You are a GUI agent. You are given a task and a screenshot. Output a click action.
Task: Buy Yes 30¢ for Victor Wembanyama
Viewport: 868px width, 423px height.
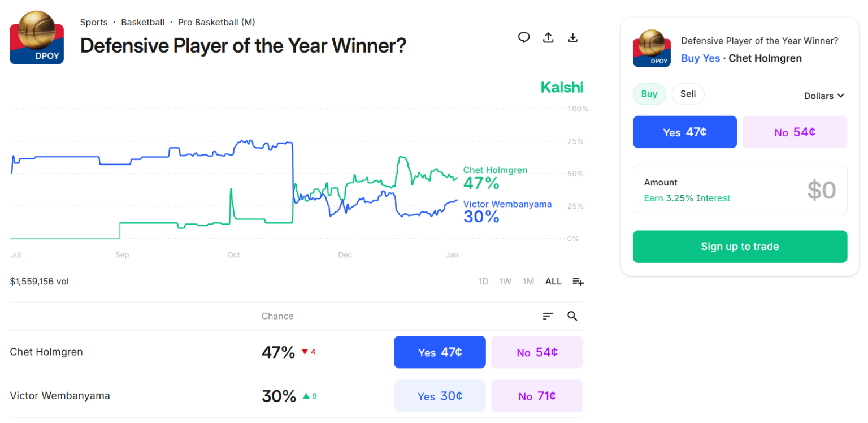[x=440, y=396]
